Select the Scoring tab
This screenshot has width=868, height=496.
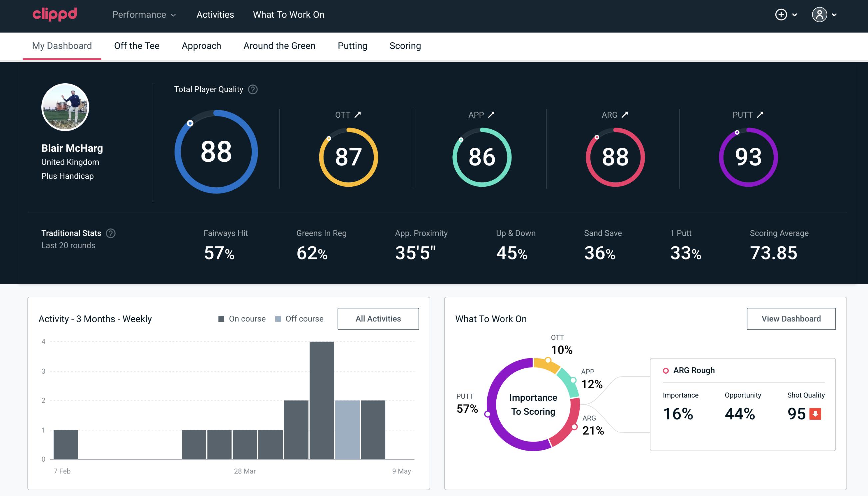[x=405, y=45]
